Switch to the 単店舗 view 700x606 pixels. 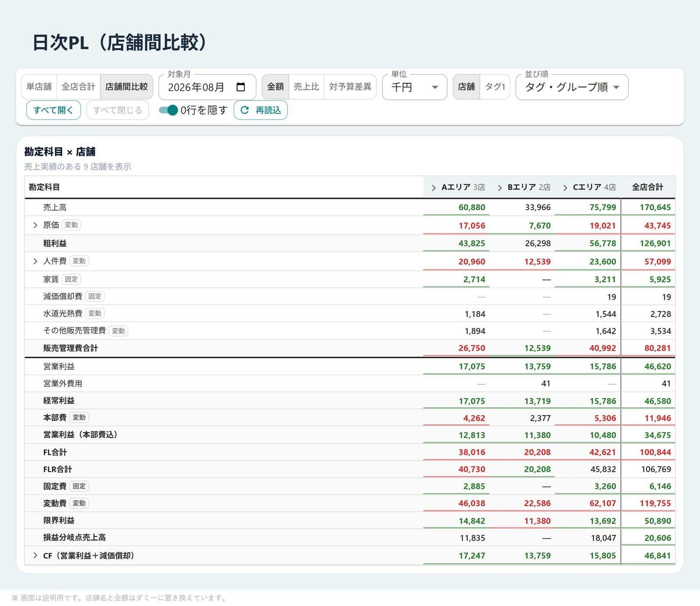39,87
